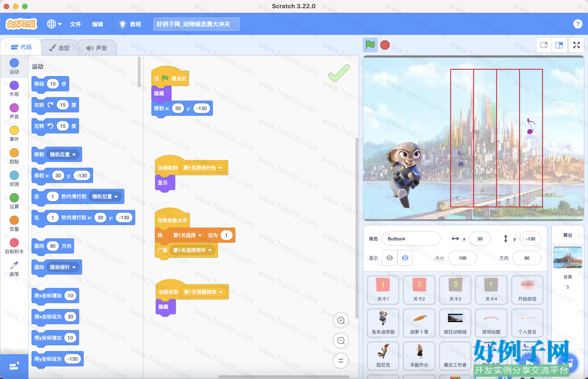Click the block palette vertical scrollbar
The width and height of the screenshot is (588, 379).
point(139,72)
